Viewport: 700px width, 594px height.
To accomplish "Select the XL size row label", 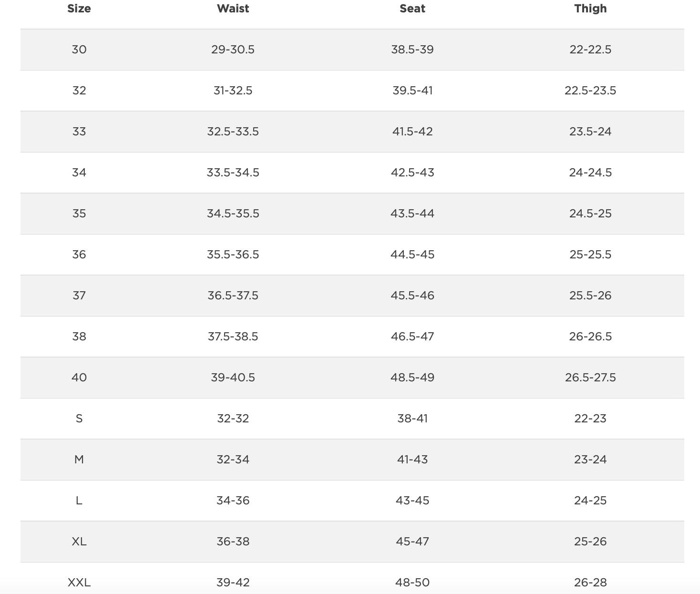I will coord(79,542).
